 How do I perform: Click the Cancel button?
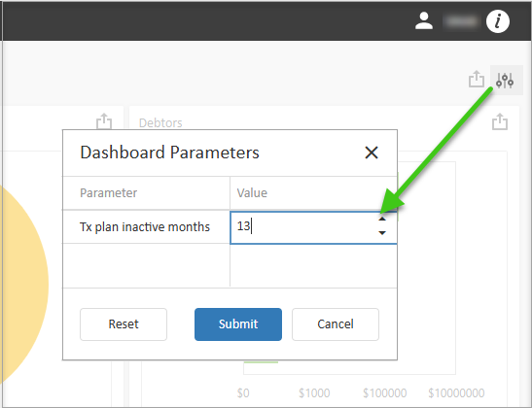click(336, 324)
